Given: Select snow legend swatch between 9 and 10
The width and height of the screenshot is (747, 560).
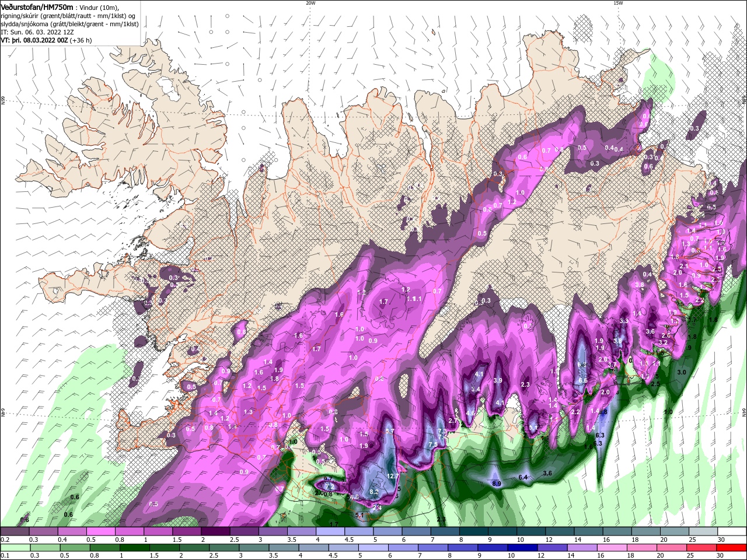Looking at the screenshot, I should click(x=502, y=531).
